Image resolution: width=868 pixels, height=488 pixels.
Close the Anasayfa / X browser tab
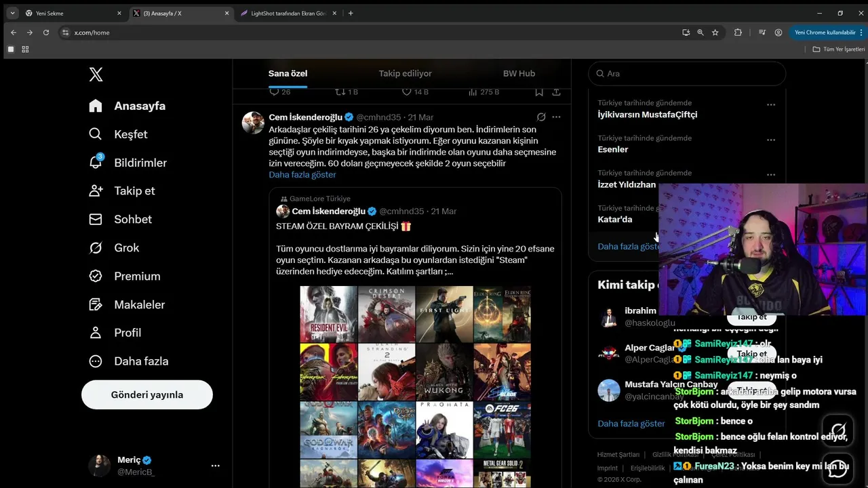227,13
